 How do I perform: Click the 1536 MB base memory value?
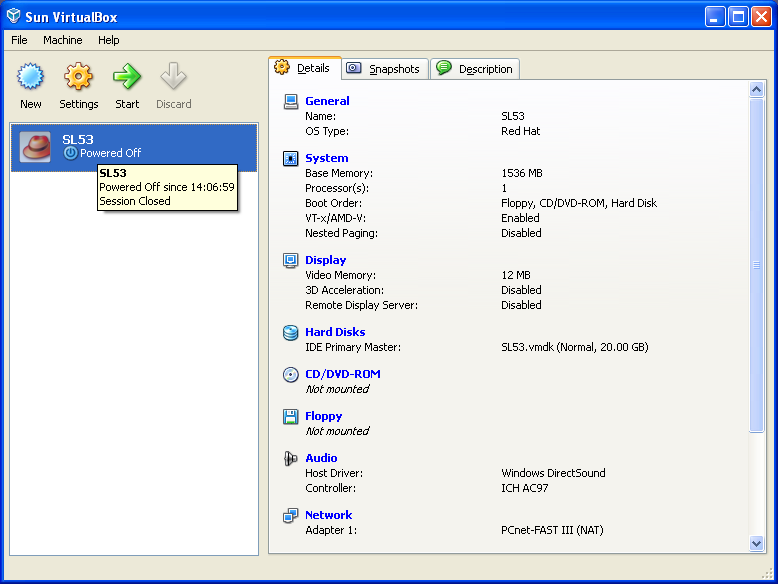522,173
